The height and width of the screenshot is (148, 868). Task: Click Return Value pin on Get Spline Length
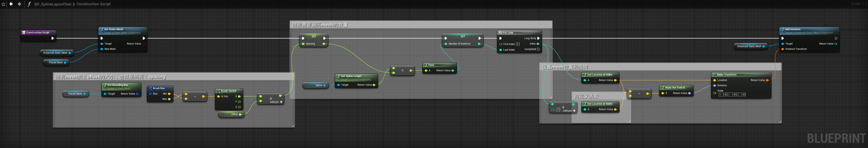pos(374,85)
